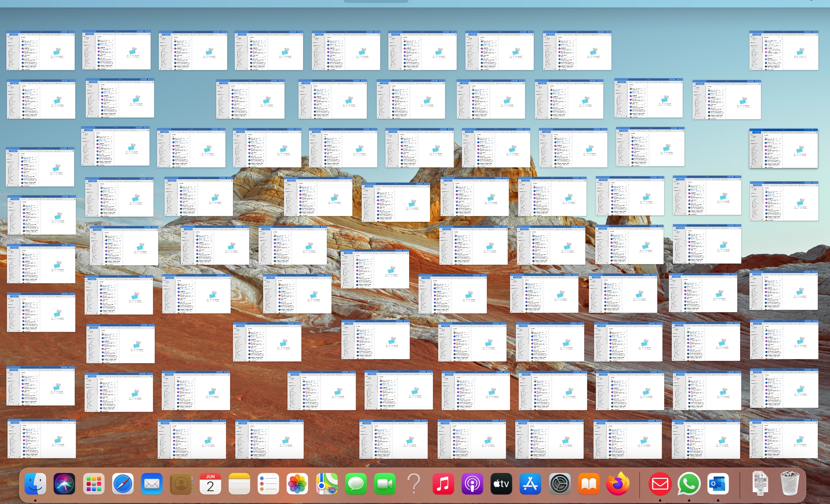The width and height of the screenshot is (830, 504).
Task: Launch System Preferences gear icon
Action: pos(560,484)
